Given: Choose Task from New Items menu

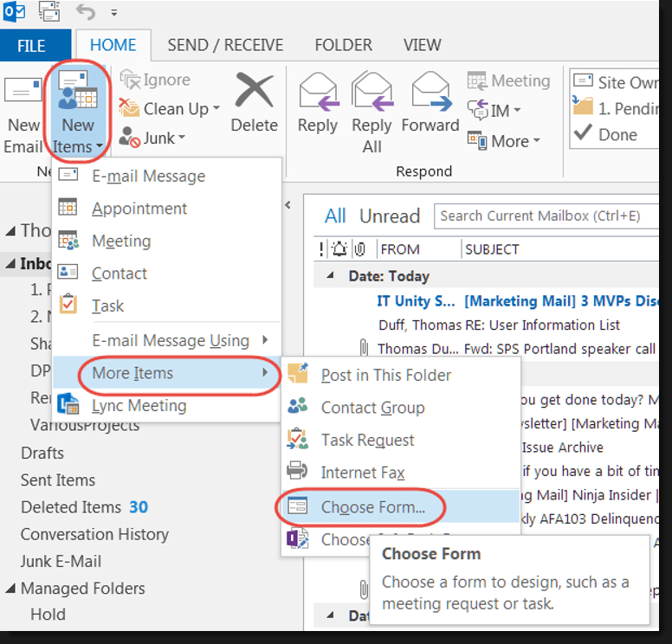Looking at the screenshot, I should click(x=167, y=306).
